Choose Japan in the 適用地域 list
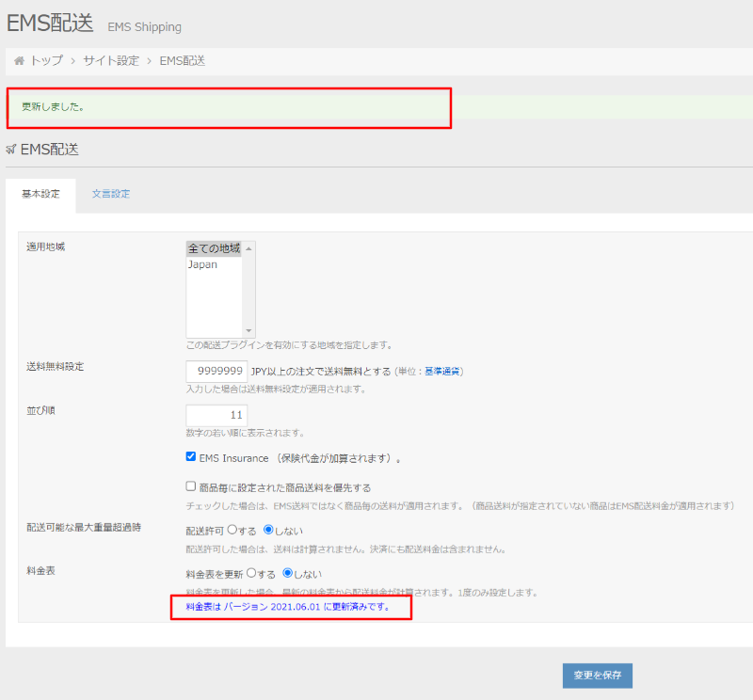 tap(203, 264)
